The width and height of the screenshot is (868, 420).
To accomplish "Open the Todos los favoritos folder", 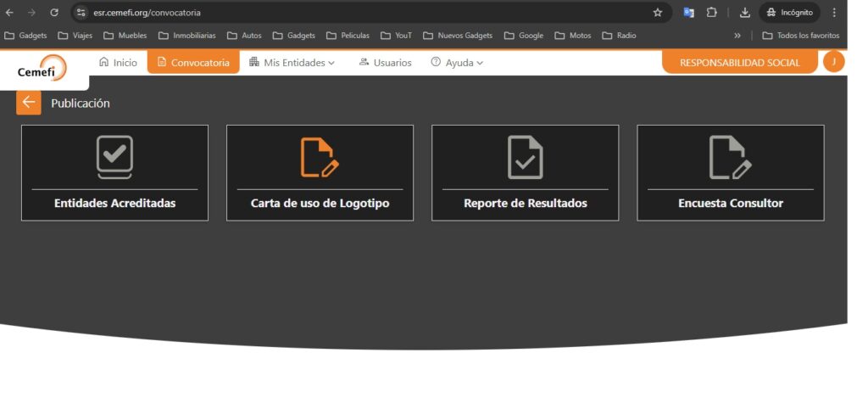I will point(801,36).
